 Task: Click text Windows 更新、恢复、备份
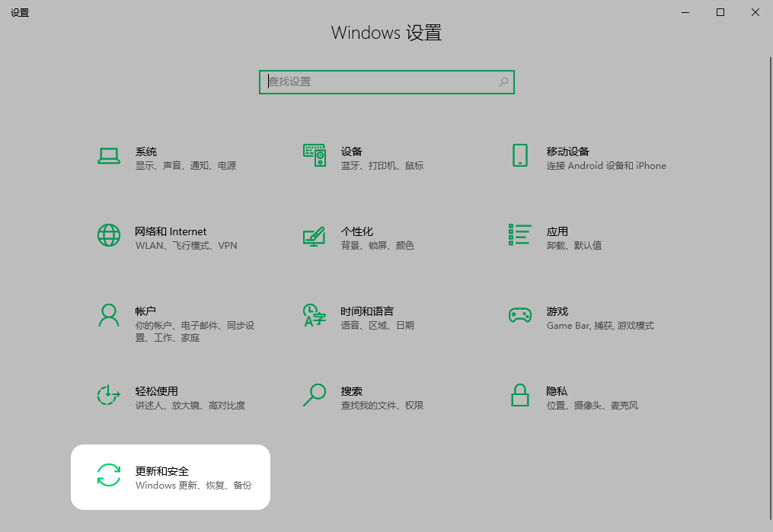(193, 486)
